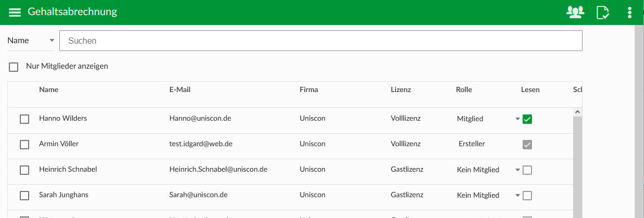Sort table by Name column header
The width and height of the screenshot is (644, 218).
tap(48, 89)
